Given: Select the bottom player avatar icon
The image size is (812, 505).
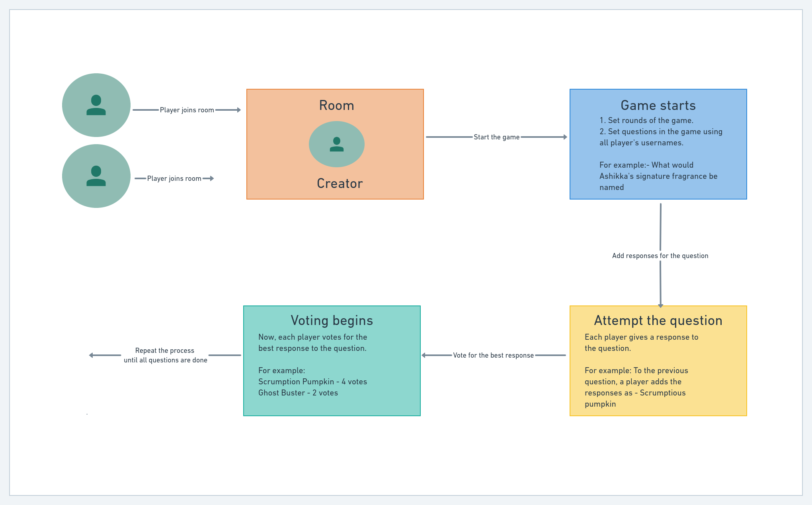Looking at the screenshot, I should [x=96, y=176].
